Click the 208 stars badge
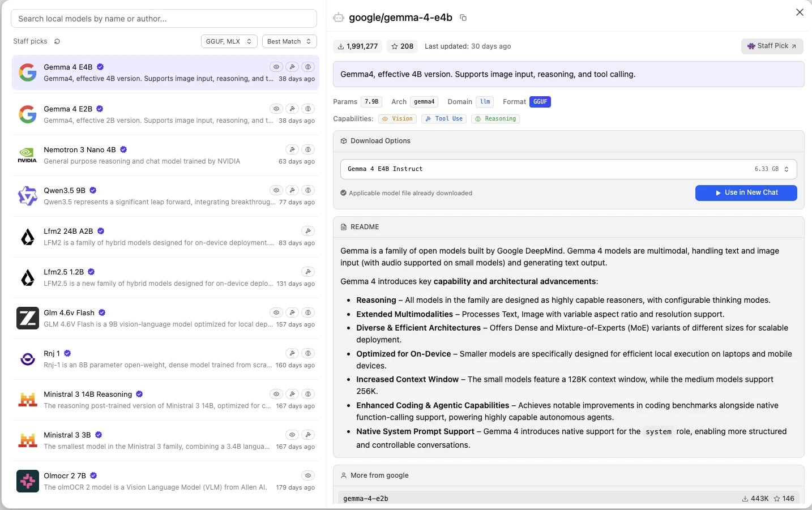The image size is (812, 510). [x=403, y=46]
